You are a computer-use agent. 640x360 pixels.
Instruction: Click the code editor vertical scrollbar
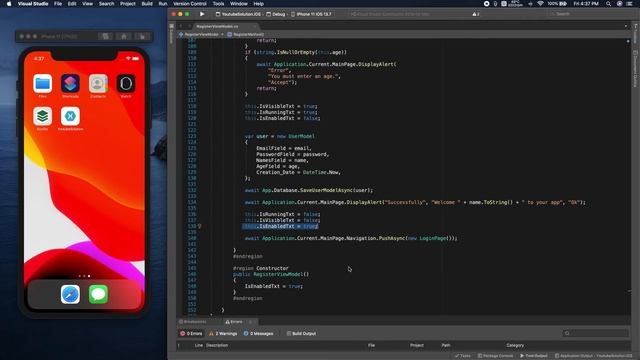(629, 176)
